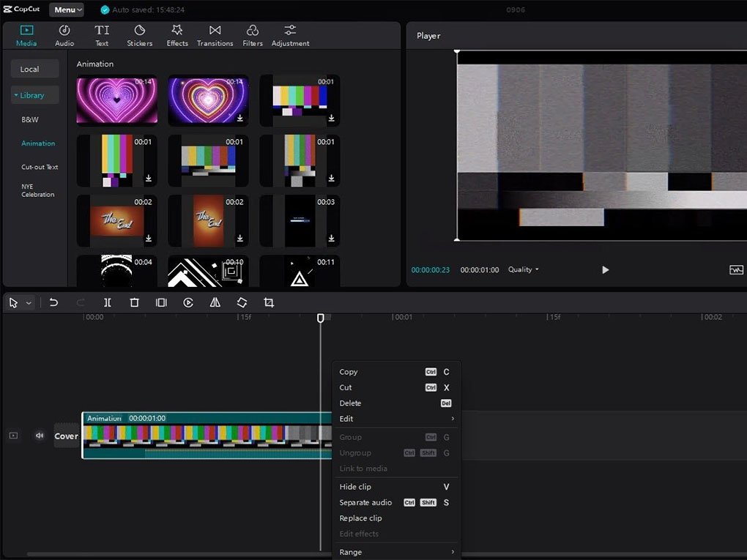This screenshot has width=747, height=560.
Task: Click the playhead handle on timeline ruler
Action: (x=320, y=318)
